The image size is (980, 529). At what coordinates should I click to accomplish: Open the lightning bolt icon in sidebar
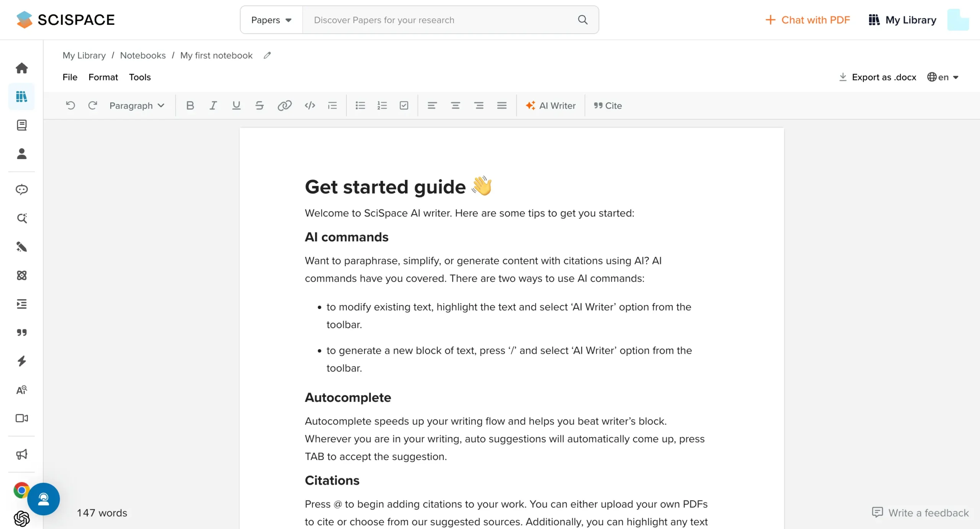(21, 361)
